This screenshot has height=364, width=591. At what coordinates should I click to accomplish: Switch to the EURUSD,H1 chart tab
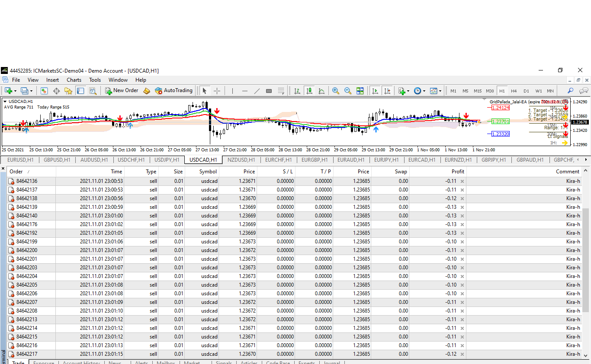(20, 160)
